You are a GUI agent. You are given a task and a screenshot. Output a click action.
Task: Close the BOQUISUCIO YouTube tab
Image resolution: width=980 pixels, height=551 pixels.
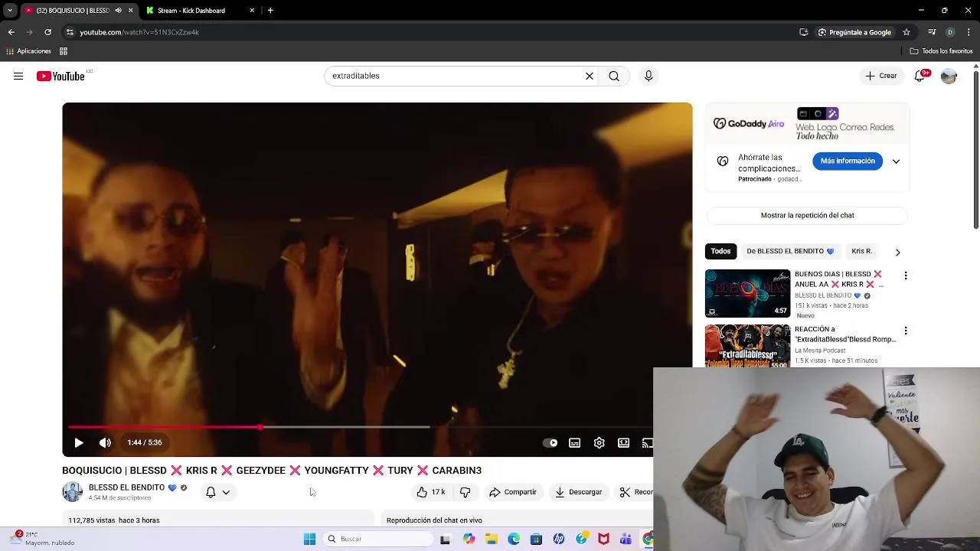[x=130, y=11]
